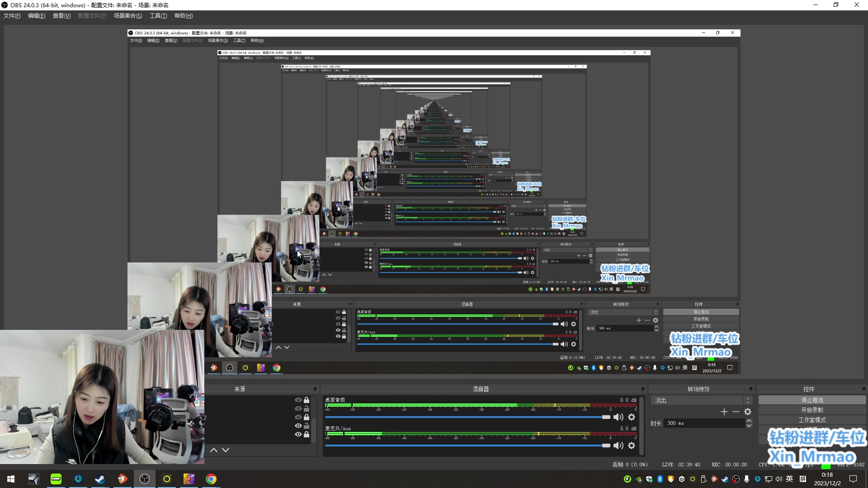Remove transition with the minus icon
This screenshot has height=488, width=868.
coord(736,412)
